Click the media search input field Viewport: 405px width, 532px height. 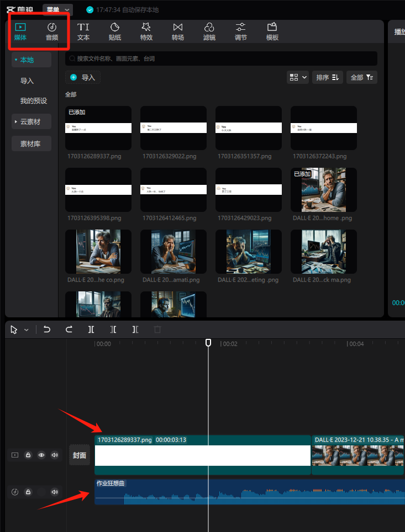tap(221, 58)
